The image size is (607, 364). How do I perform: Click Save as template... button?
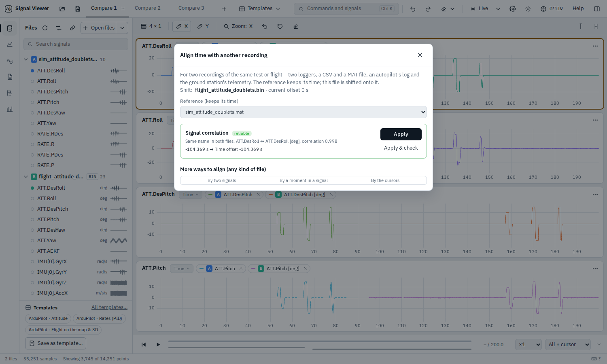pos(56,343)
